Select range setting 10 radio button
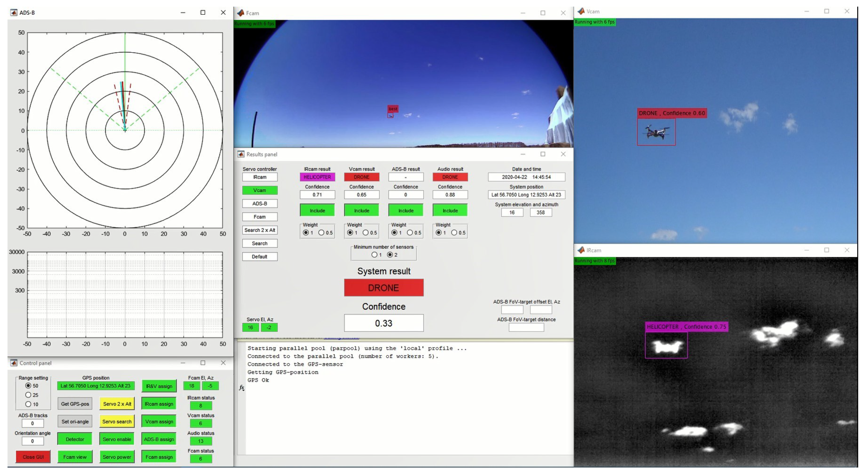The height and width of the screenshot is (475, 868). point(28,404)
